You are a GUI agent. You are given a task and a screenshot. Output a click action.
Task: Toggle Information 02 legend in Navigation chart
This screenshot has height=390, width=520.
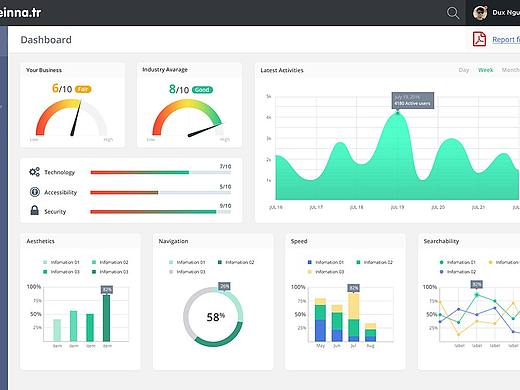pyautogui.click(x=236, y=262)
